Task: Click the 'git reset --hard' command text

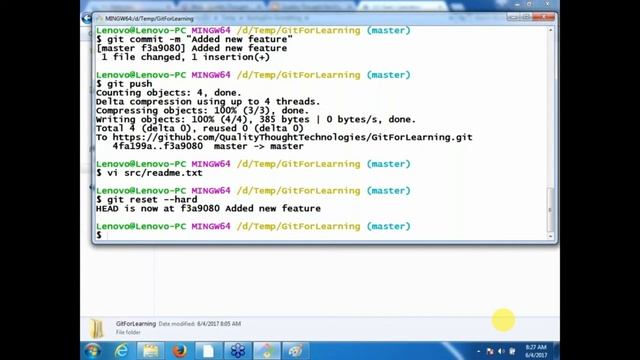Action: click(x=152, y=200)
